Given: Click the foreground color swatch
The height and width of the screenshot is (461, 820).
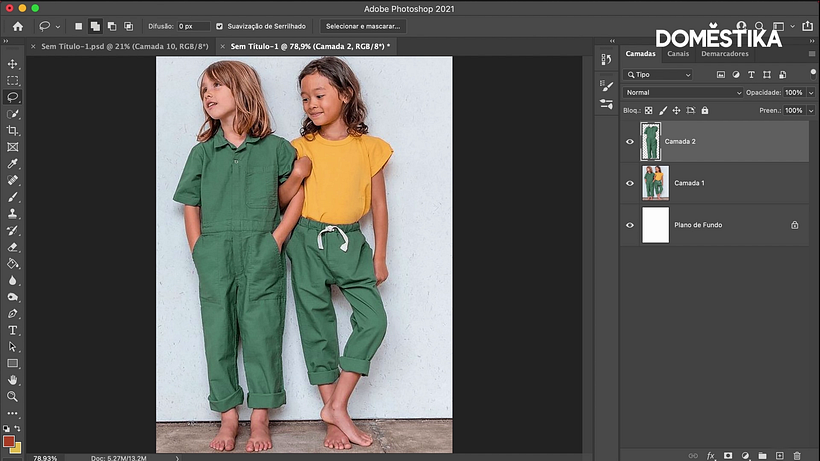Looking at the screenshot, I should coord(9,442).
